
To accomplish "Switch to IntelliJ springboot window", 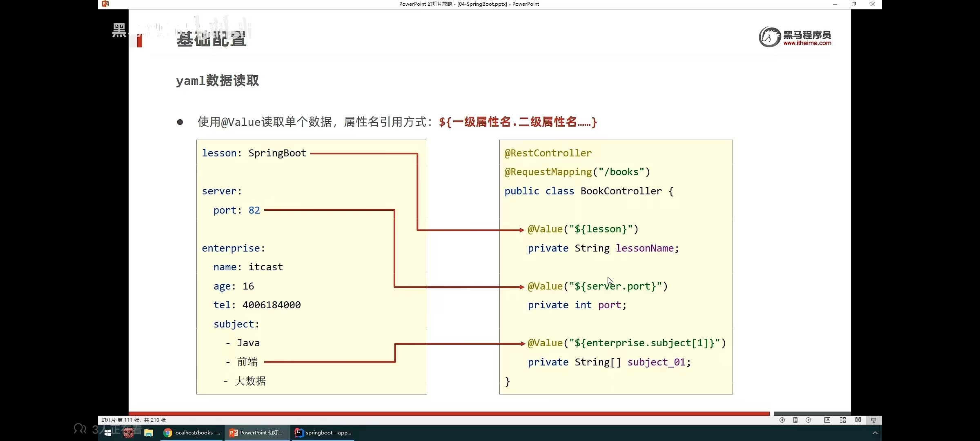I will click(323, 433).
